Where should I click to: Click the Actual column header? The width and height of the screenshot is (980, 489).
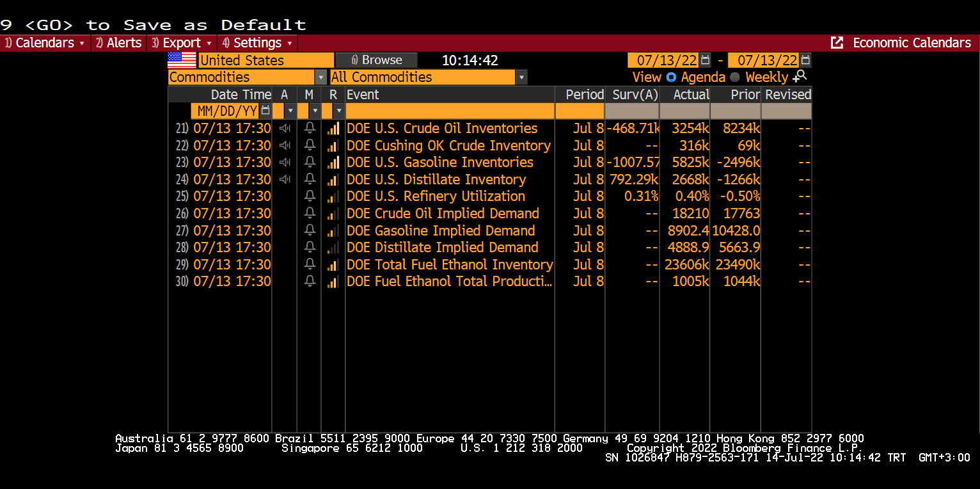click(x=692, y=95)
